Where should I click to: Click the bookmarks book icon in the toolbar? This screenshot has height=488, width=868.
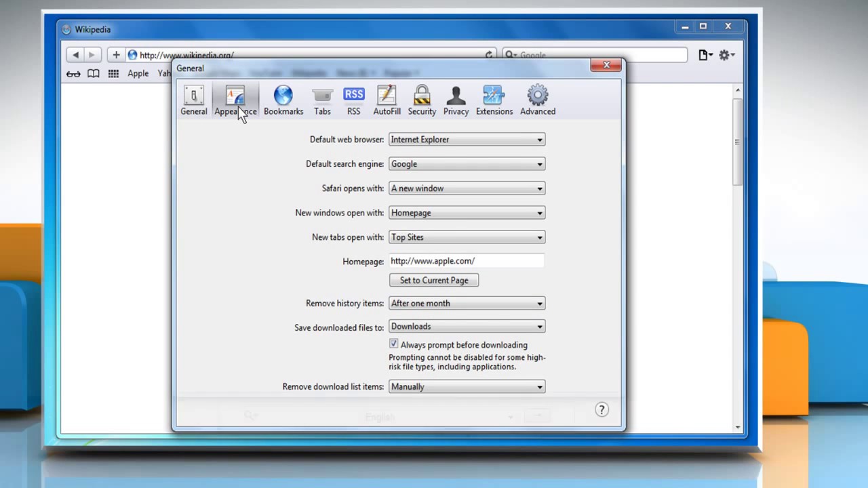click(x=93, y=73)
